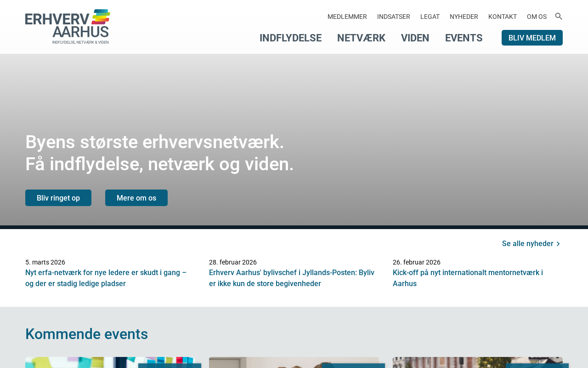Viewport: 588px width, 368px height.
Task: Go to VIDEN in main navigation
Action: [415, 38]
